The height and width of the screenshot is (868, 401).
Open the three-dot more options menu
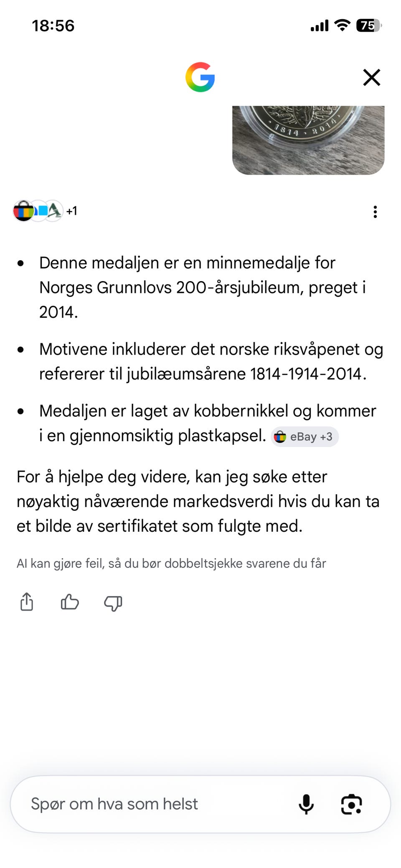(x=375, y=212)
